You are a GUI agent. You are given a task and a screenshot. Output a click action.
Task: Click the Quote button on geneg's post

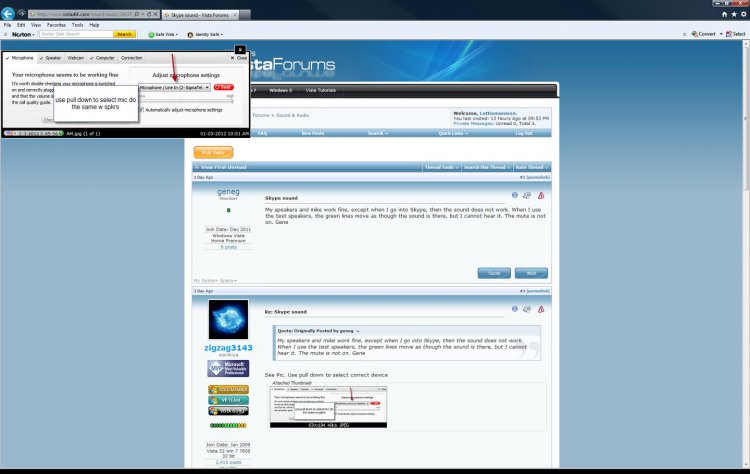coord(494,273)
